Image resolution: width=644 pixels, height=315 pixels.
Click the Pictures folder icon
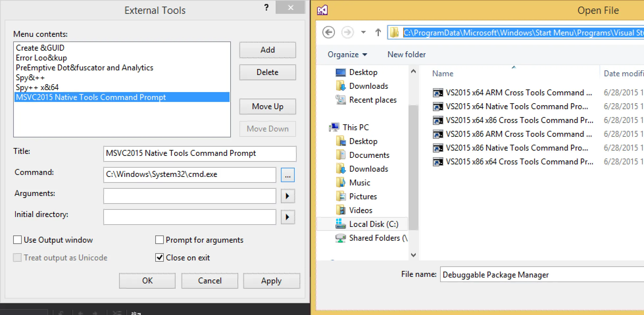pyautogui.click(x=340, y=196)
